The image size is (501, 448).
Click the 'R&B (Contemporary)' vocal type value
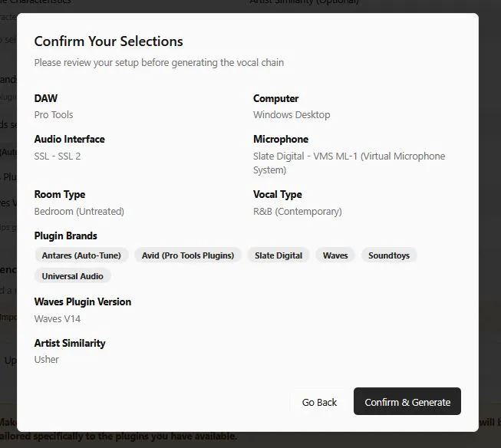(298, 212)
